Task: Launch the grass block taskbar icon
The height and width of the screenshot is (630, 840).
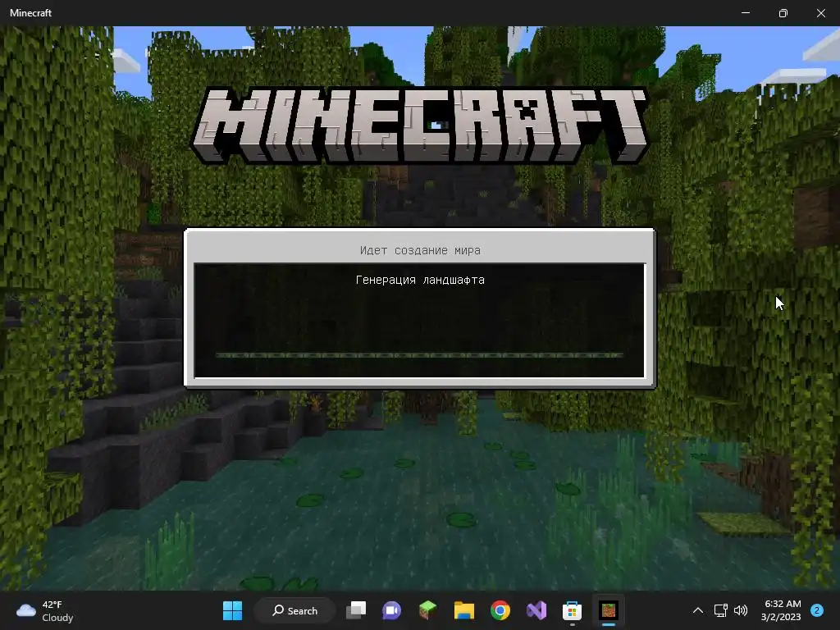Action: point(427,610)
